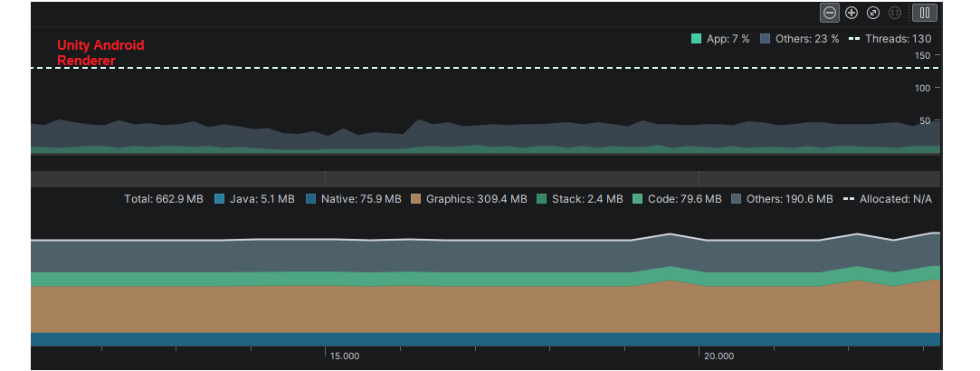The width and height of the screenshot is (980, 371).
Task: Click the Stack memory legend swatch
Action: click(x=542, y=199)
